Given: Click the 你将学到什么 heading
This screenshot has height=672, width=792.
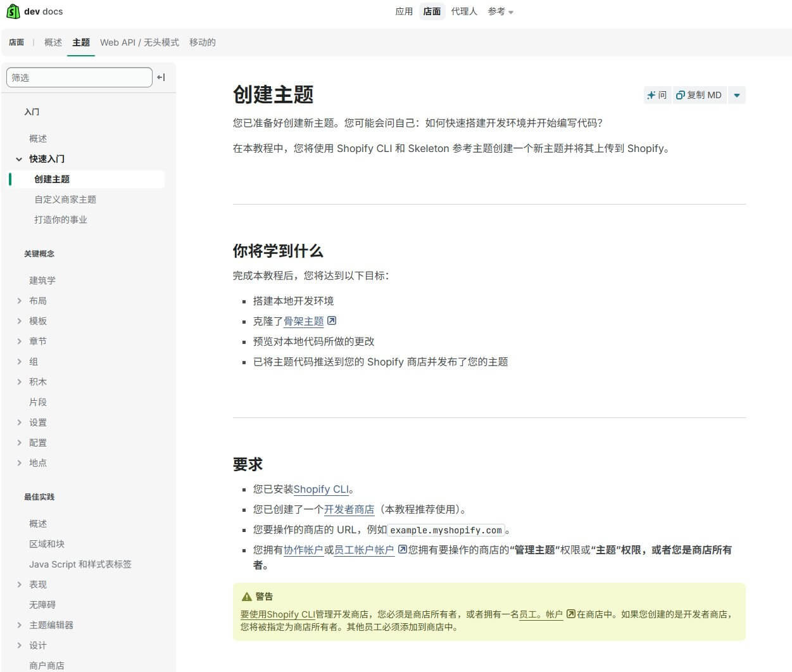Looking at the screenshot, I should pyautogui.click(x=278, y=251).
